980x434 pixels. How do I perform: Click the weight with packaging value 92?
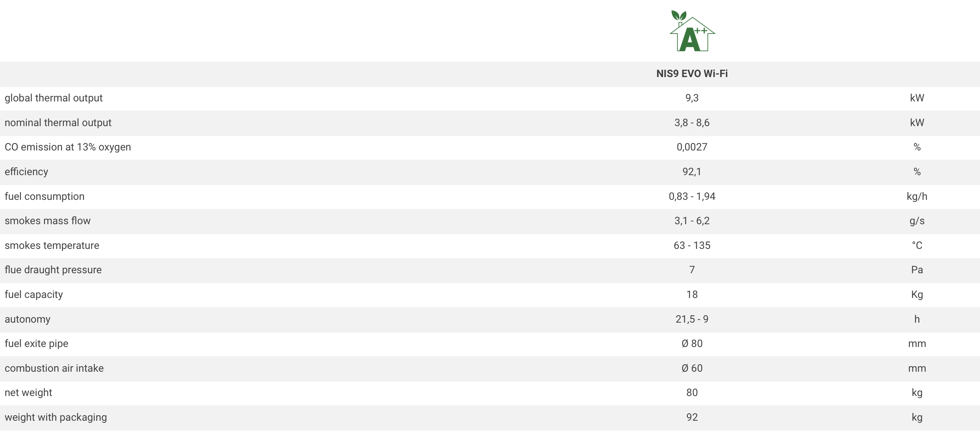(691, 417)
